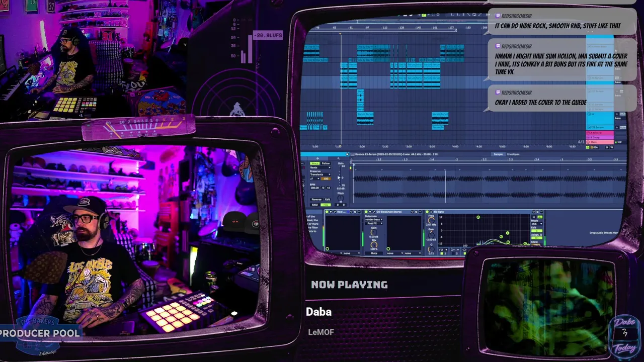Open the 'render bass' sidechain source dropdown
644x362 pixels.
pos(374,219)
